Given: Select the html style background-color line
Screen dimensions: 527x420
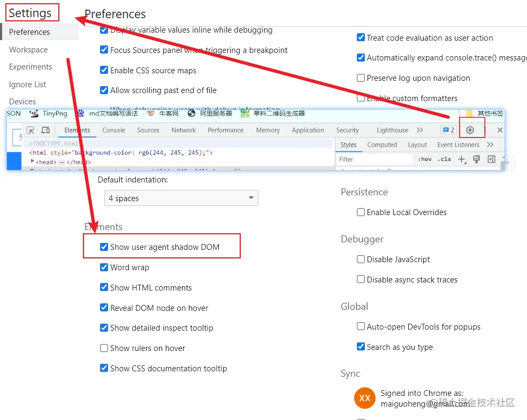Looking at the screenshot, I should pos(121,152).
